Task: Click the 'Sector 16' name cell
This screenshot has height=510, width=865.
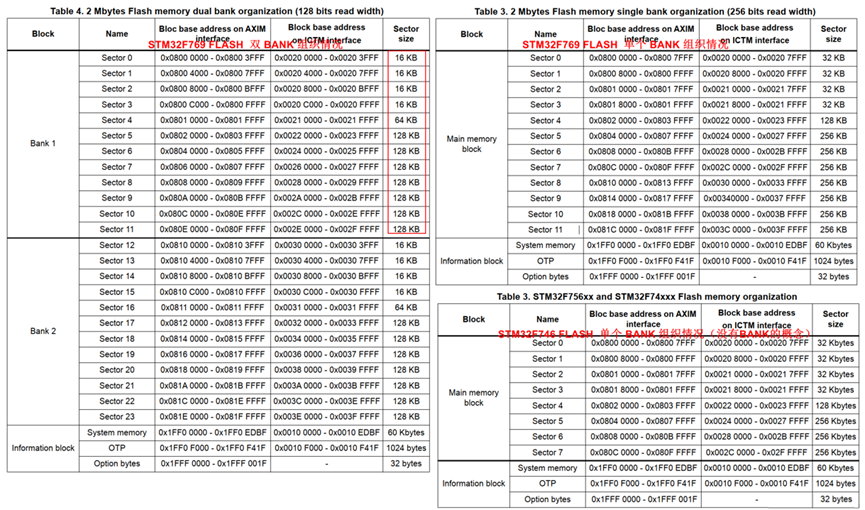Action: click(117, 307)
